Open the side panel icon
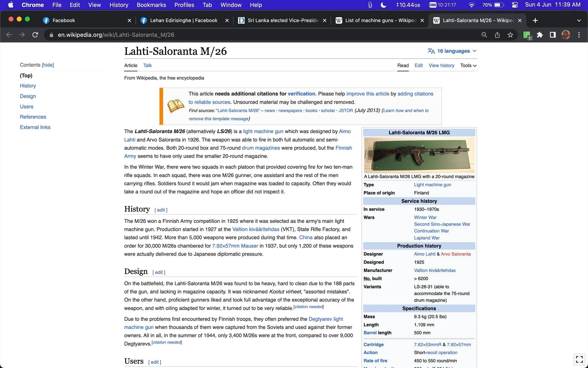 point(553,35)
